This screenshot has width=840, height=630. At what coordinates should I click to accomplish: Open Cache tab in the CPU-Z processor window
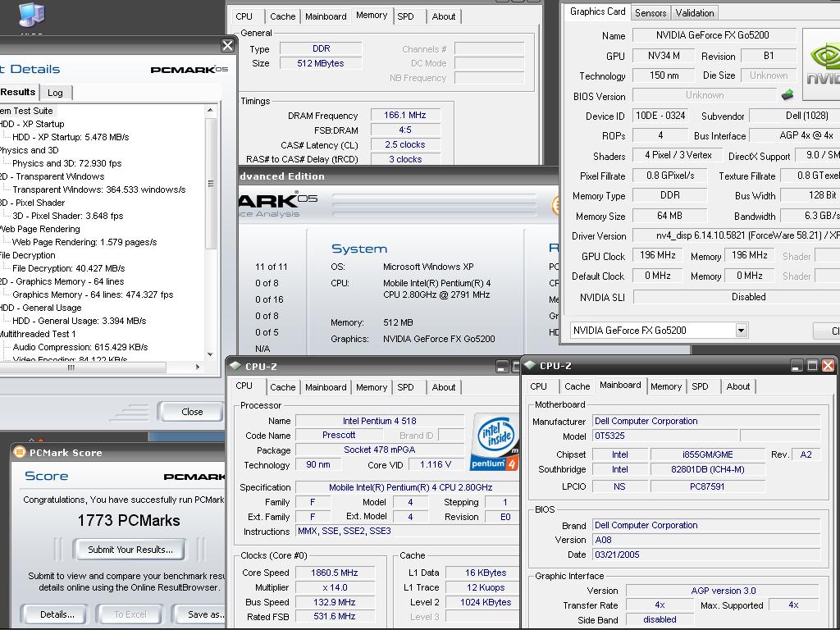tap(283, 387)
